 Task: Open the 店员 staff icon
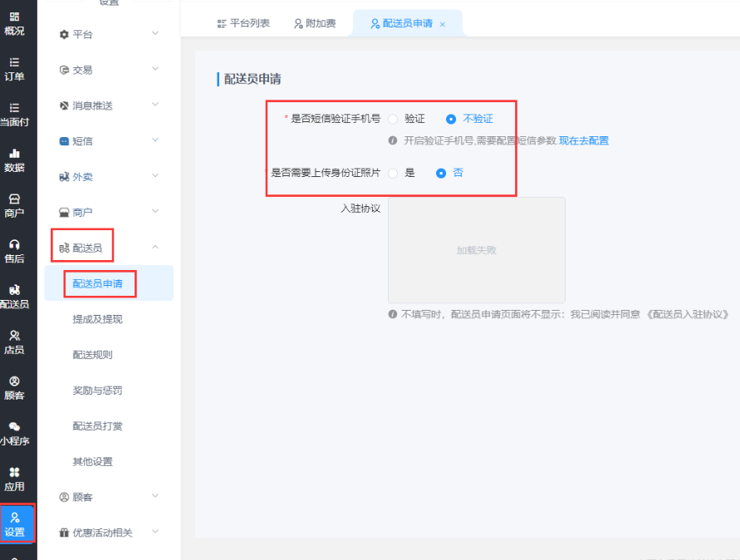(15, 336)
